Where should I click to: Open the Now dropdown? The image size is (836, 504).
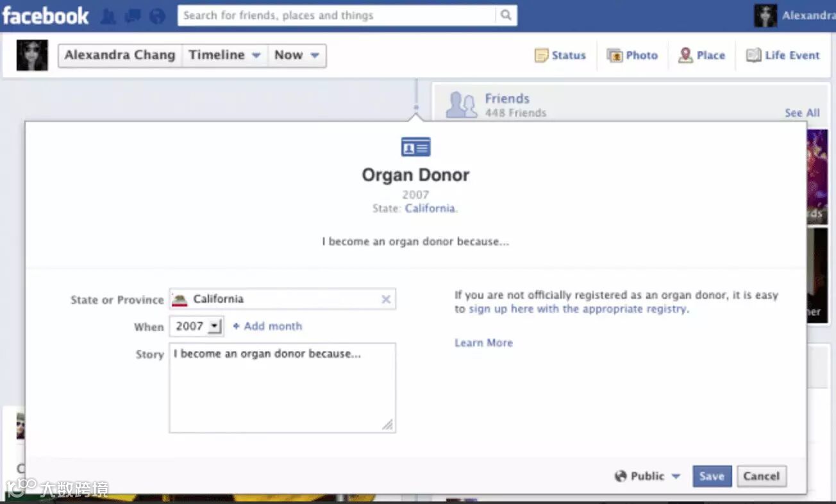[297, 55]
